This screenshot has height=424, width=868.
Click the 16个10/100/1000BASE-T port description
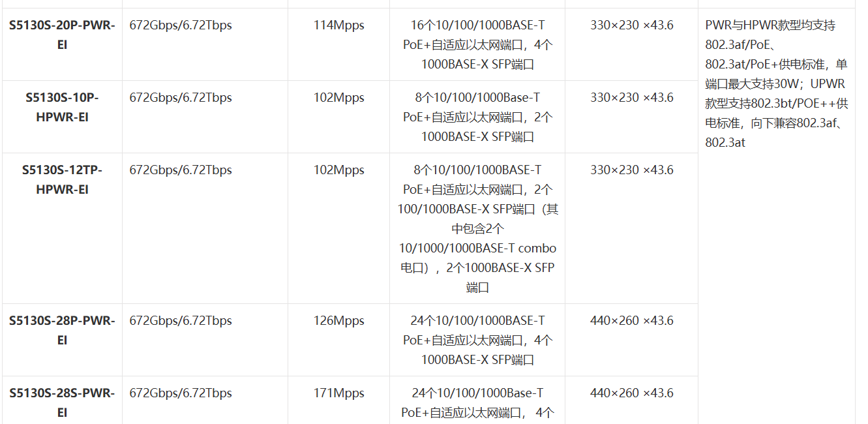coord(477,45)
